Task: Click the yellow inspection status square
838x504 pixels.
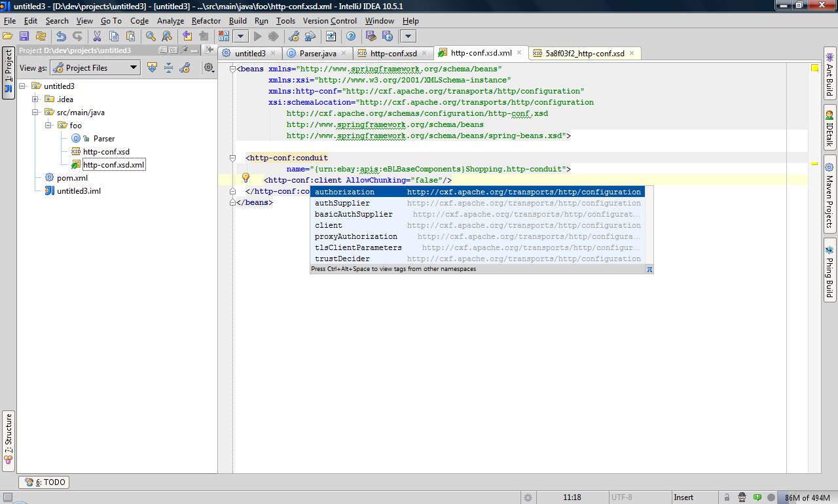Action: tap(815, 68)
